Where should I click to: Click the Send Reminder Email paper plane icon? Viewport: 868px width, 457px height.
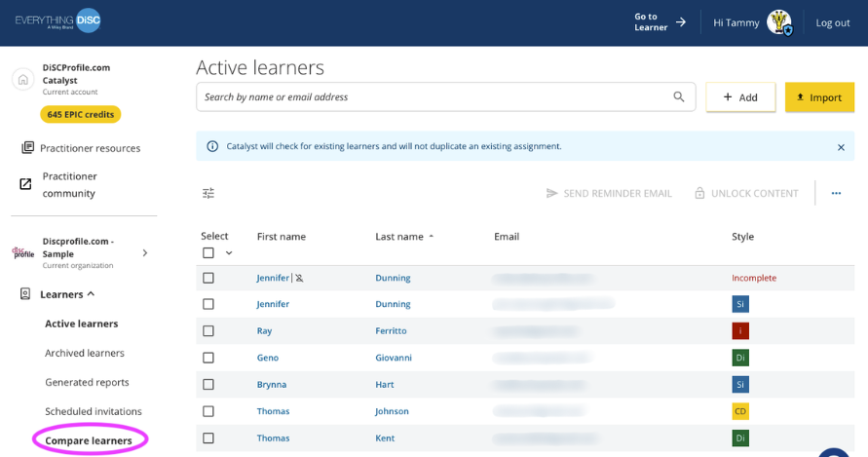click(x=552, y=193)
